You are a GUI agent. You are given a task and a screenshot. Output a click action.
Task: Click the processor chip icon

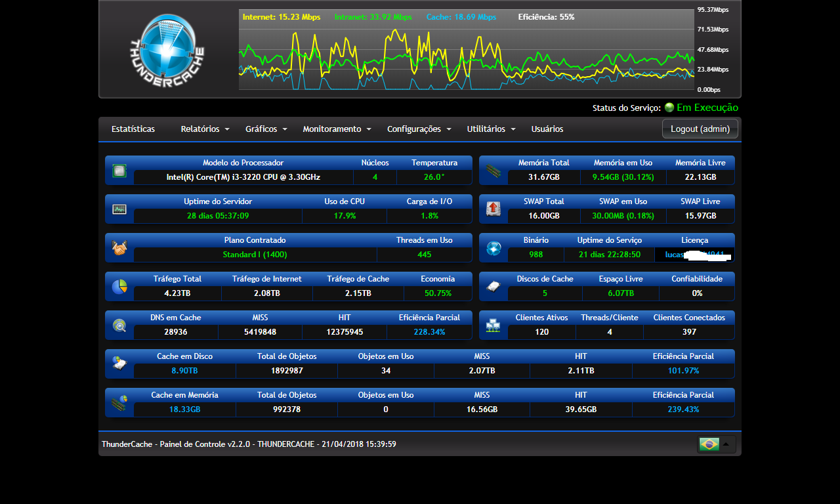click(119, 171)
